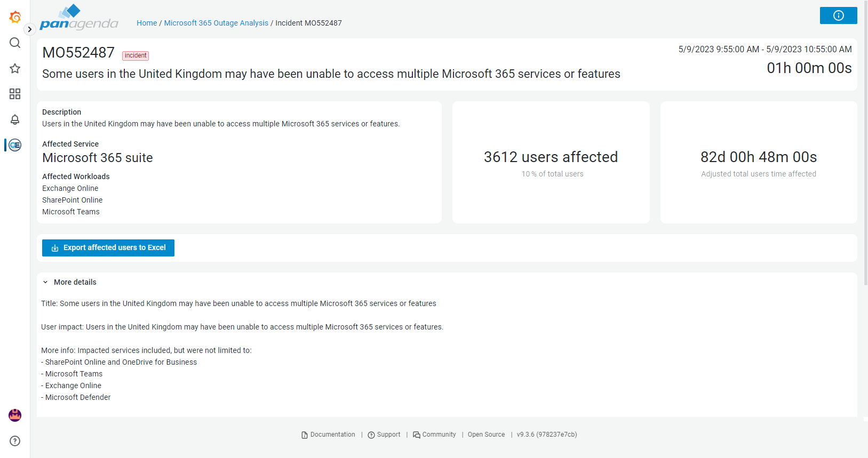Click version v9.3.6 footer link

tap(547, 435)
